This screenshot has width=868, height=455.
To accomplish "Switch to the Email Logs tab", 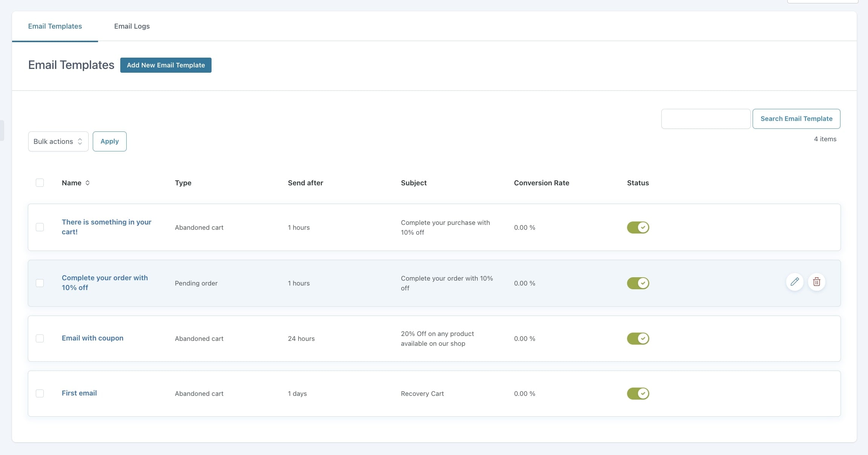I will click(132, 26).
